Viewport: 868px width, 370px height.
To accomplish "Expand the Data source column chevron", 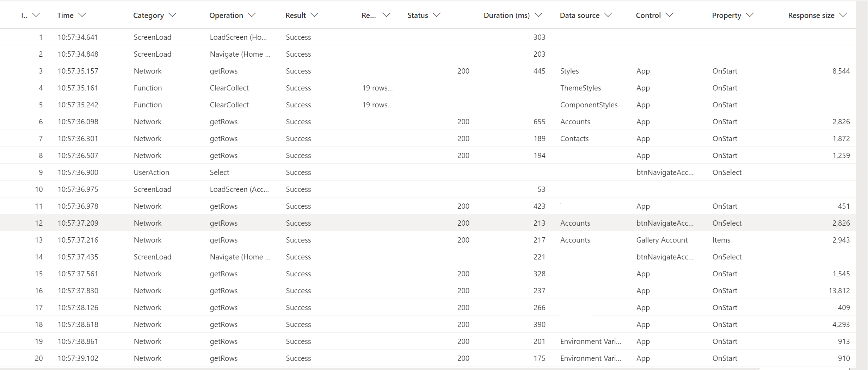I will click(x=608, y=15).
